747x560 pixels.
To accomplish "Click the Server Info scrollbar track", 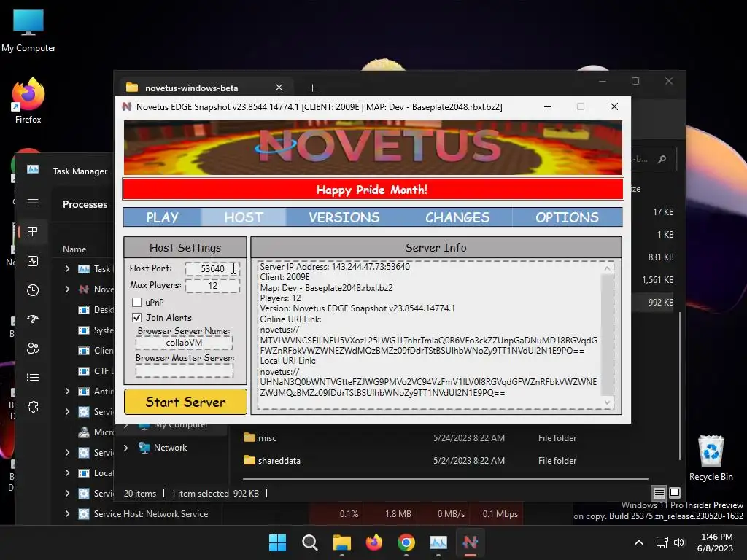I will click(607, 335).
